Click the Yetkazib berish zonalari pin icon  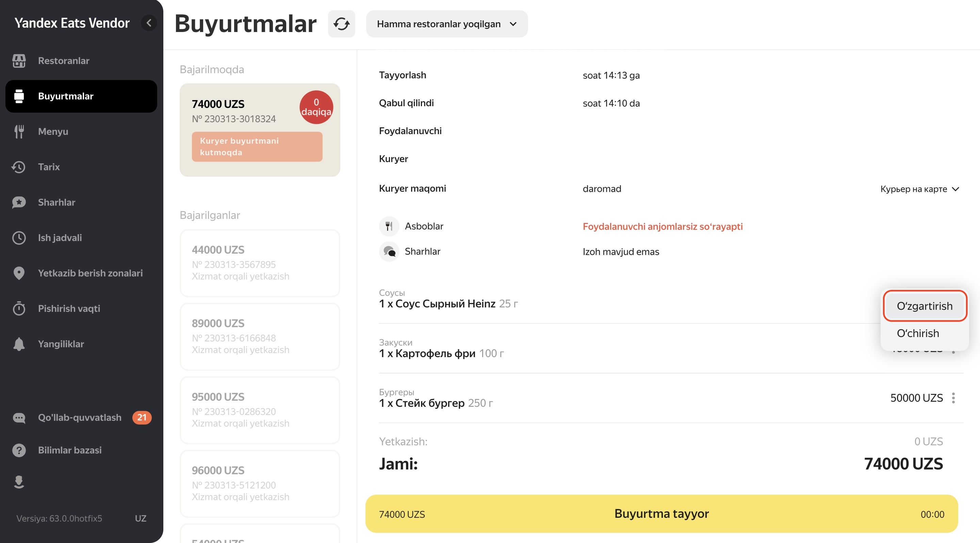(19, 273)
